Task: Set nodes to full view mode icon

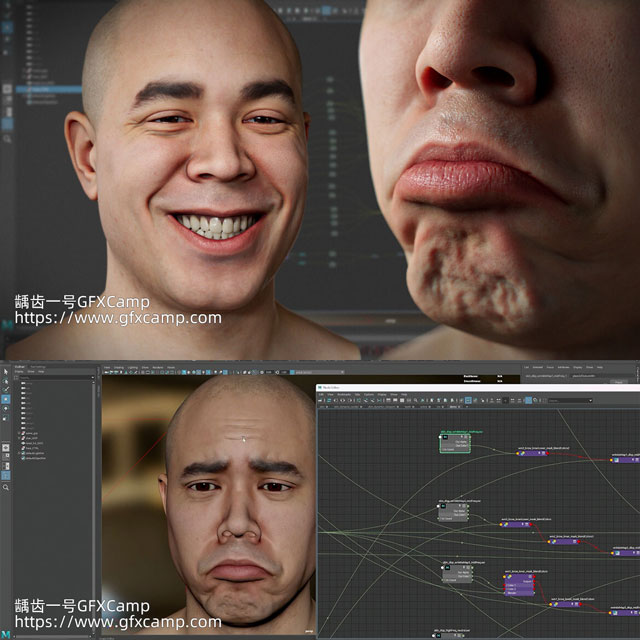Action: [x=402, y=400]
